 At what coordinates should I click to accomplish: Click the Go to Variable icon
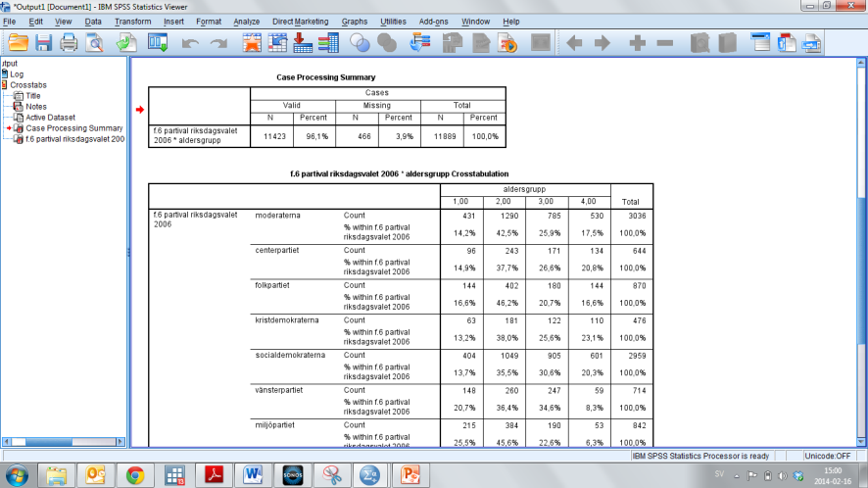pyautogui.click(x=303, y=43)
